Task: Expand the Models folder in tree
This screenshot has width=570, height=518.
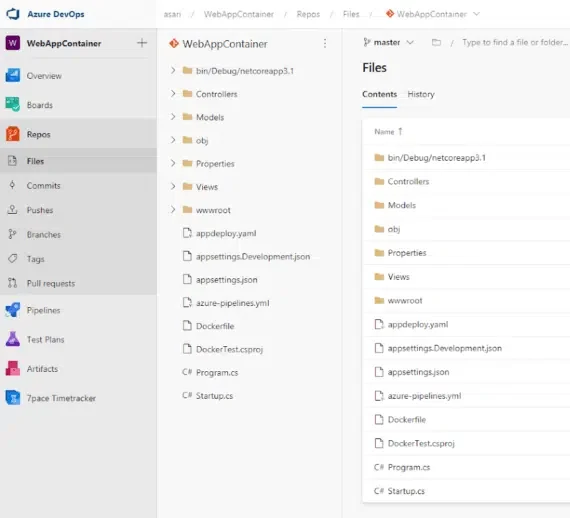Action: [x=173, y=117]
